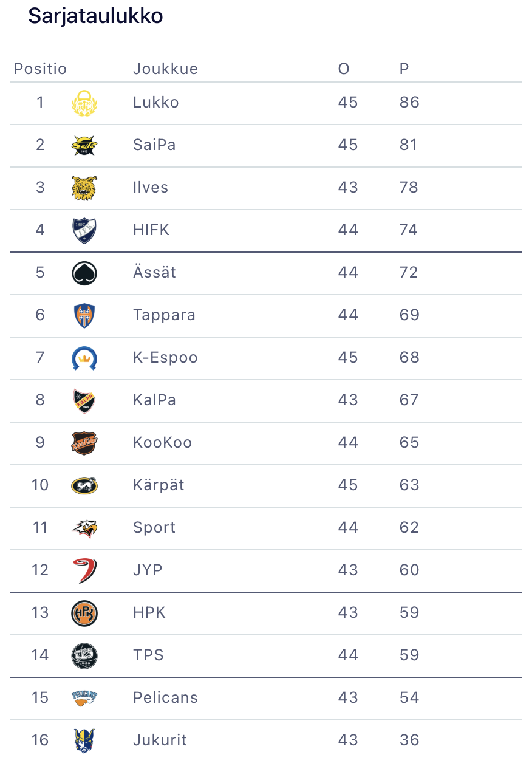
Task: Click the HIFK shield logo
Action: (84, 230)
